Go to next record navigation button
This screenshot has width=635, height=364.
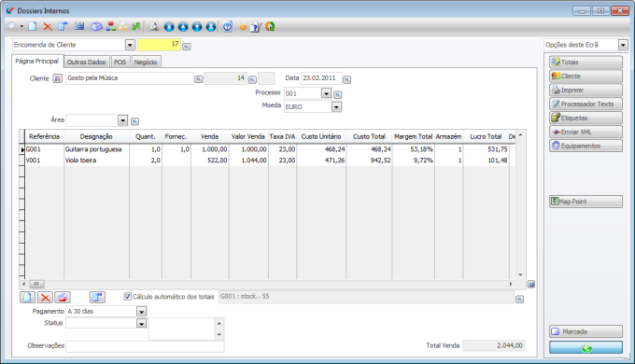pyautogui.click(x=197, y=27)
